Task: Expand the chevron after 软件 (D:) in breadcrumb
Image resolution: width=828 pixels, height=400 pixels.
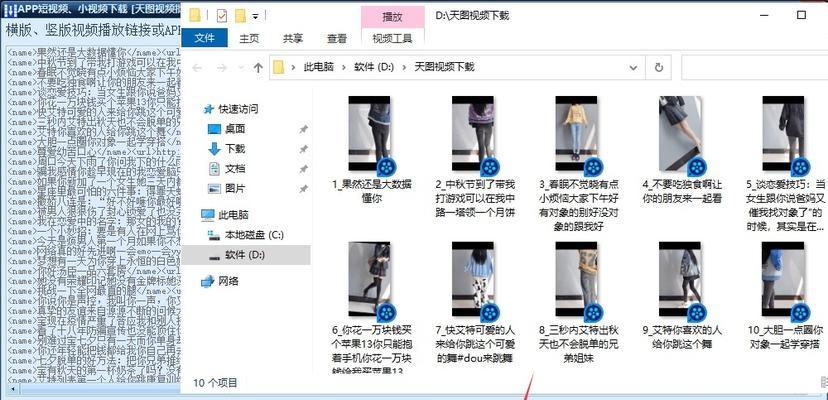Action: (x=404, y=68)
